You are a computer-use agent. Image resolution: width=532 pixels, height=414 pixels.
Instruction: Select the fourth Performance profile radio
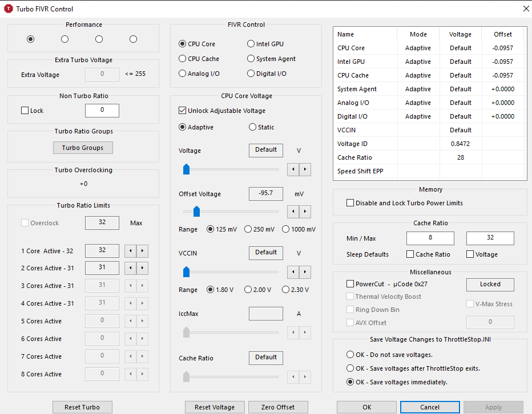134,39
